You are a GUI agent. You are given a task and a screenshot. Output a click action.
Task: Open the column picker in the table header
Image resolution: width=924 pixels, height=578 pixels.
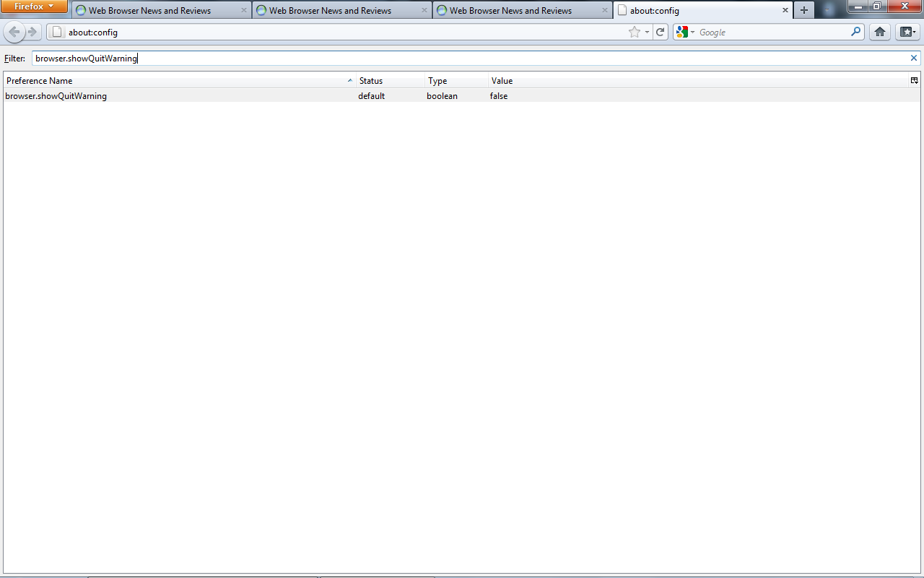click(x=914, y=81)
